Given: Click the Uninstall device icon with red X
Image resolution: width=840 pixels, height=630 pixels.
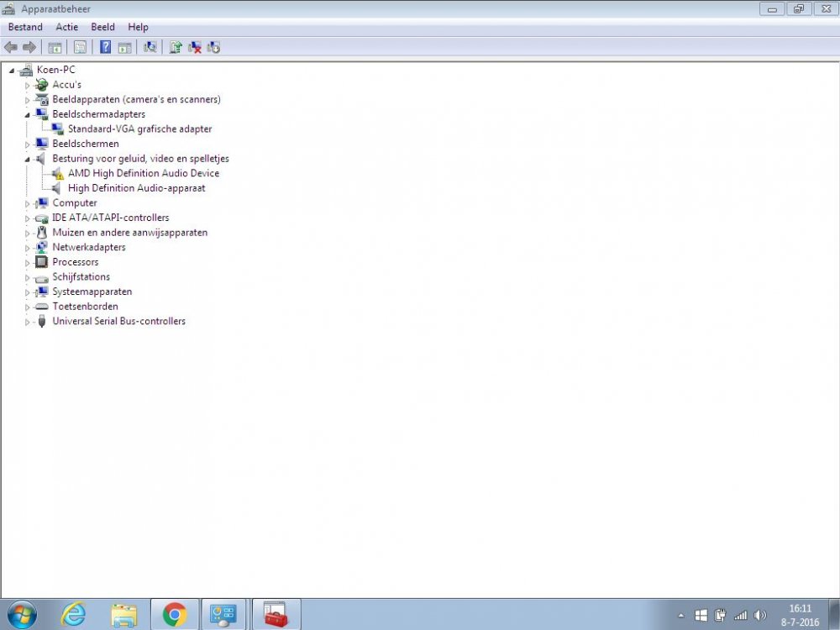Looking at the screenshot, I should coord(195,47).
